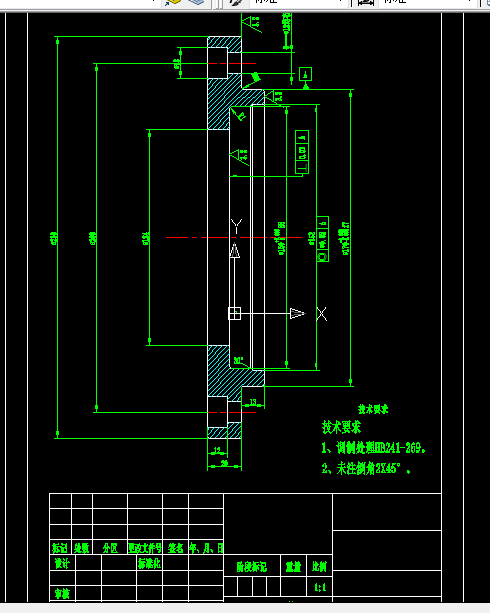Viewport: 490px width, 613px height.
Task: Select the bolt circle diameter dimension text
Action: [x=93, y=238]
